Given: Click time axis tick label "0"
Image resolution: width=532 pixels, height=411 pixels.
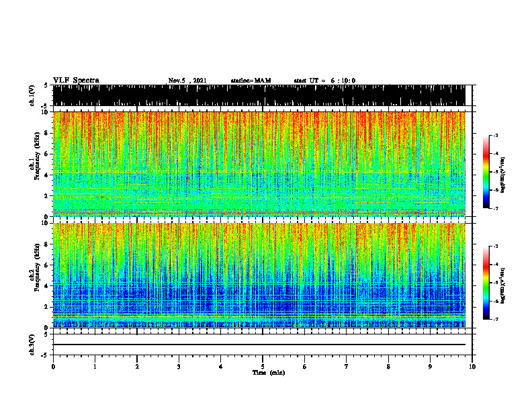Looking at the screenshot, I should click(53, 367).
